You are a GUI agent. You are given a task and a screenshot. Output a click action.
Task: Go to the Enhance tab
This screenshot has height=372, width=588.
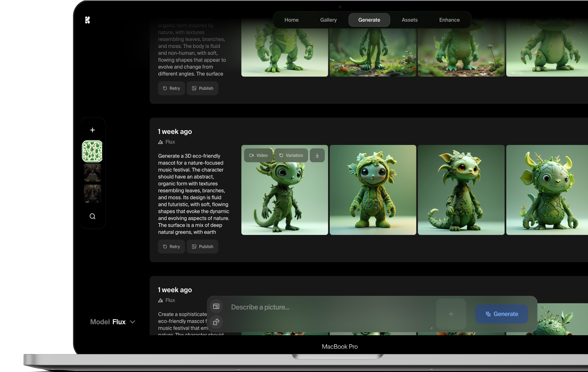click(x=449, y=20)
